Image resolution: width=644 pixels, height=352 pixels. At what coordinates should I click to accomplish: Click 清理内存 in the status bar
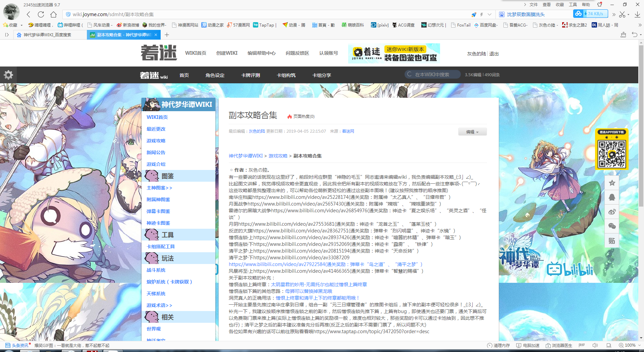pyautogui.click(x=498, y=345)
